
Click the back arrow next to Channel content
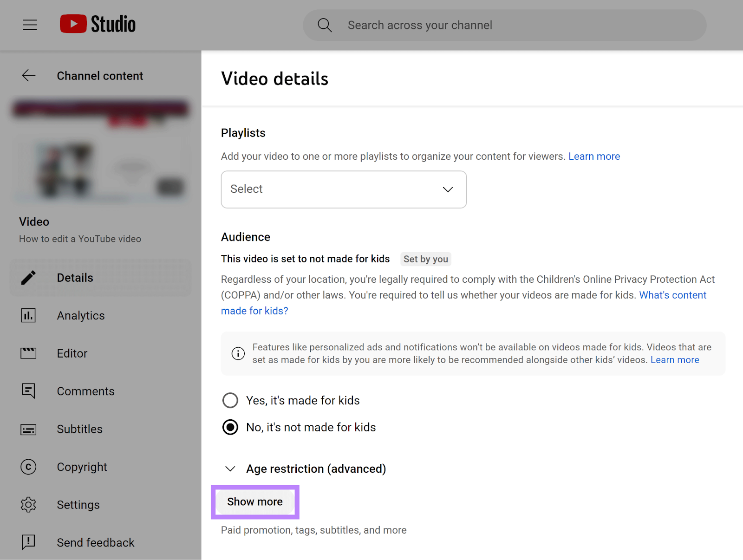pyautogui.click(x=28, y=75)
